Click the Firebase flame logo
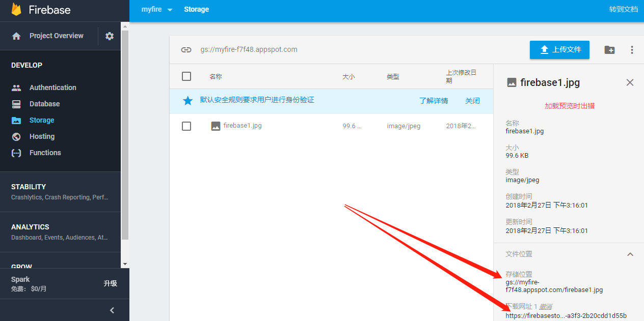 [x=16, y=10]
